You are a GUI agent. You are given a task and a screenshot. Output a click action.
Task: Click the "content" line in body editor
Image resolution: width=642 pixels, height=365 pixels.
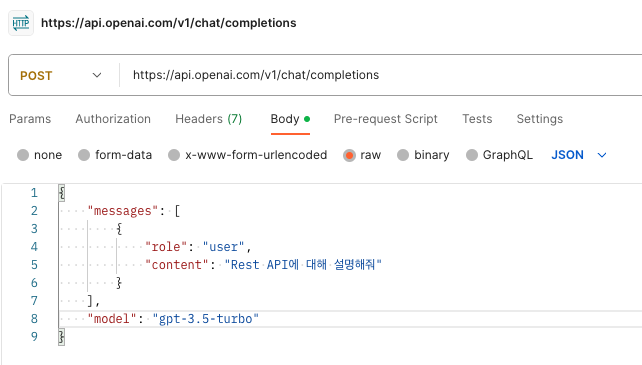(350, 265)
